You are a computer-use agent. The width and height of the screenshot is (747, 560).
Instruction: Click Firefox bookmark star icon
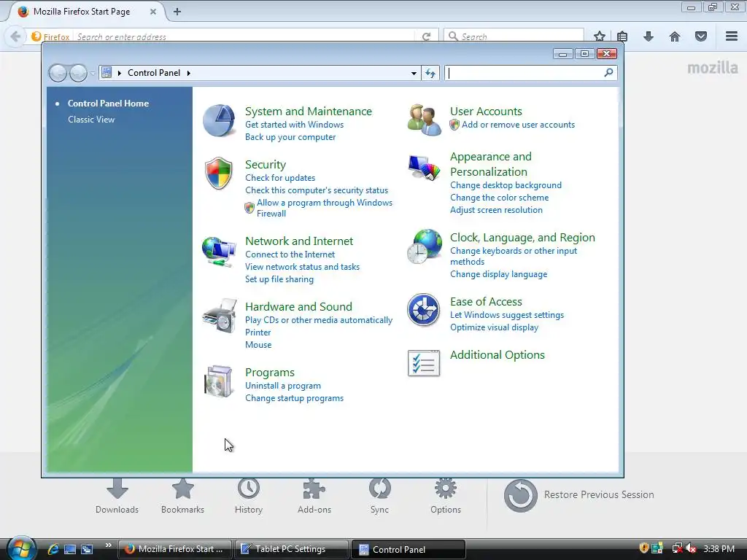pos(600,36)
